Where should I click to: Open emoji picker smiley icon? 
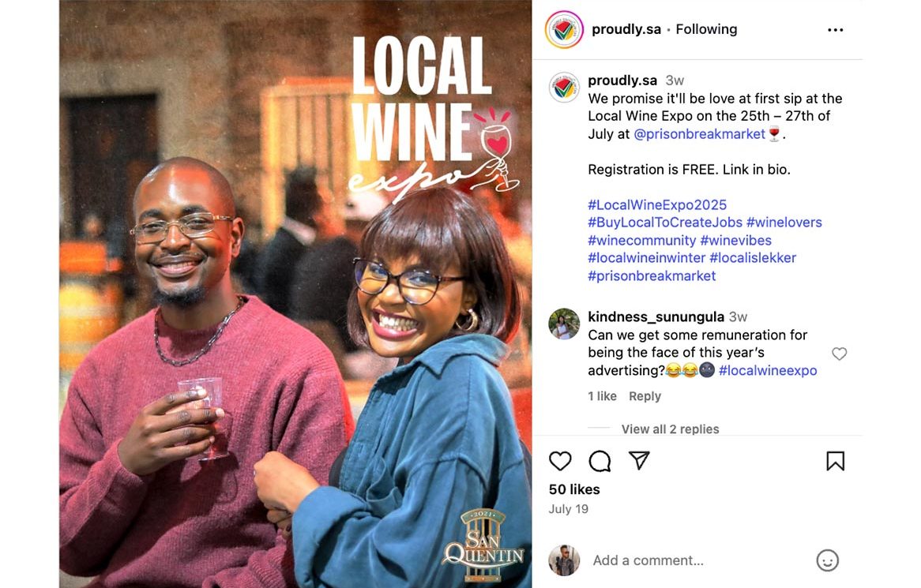click(x=828, y=560)
